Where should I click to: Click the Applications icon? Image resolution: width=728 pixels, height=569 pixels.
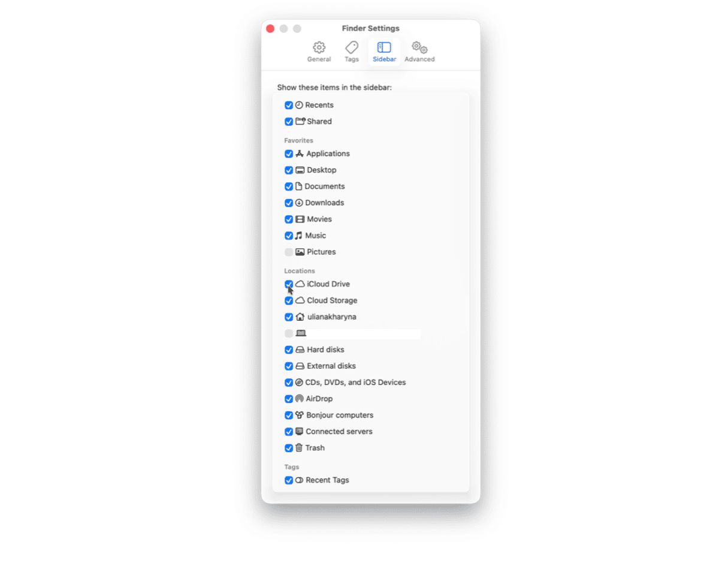click(300, 153)
